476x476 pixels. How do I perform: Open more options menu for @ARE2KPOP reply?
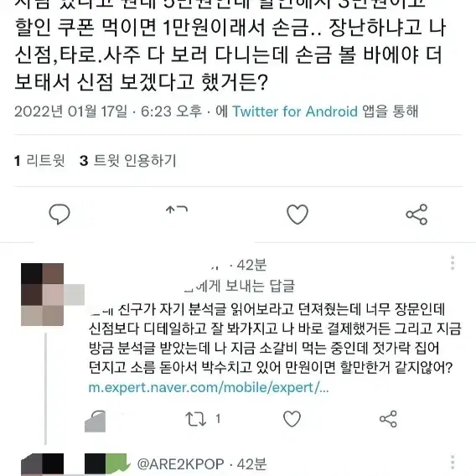(x=453, y=463)
